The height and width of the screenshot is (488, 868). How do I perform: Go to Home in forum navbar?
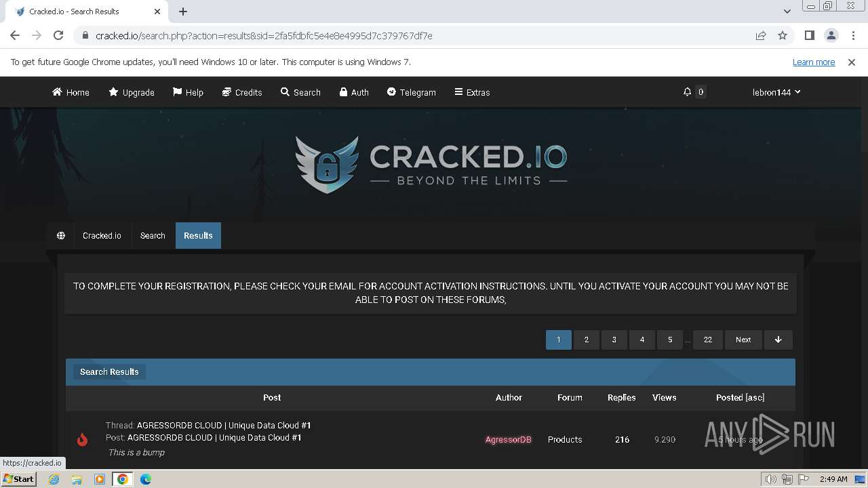(71, 92)
